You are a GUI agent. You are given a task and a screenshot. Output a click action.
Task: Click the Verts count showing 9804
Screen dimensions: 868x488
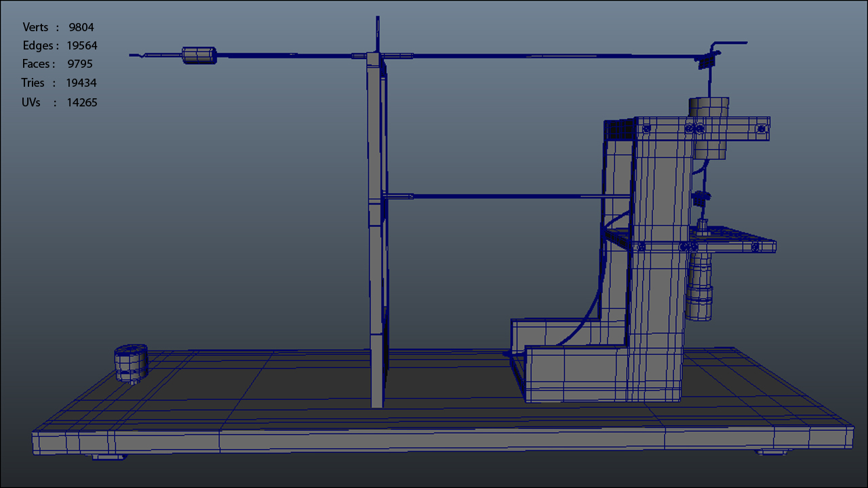(81, 27)
